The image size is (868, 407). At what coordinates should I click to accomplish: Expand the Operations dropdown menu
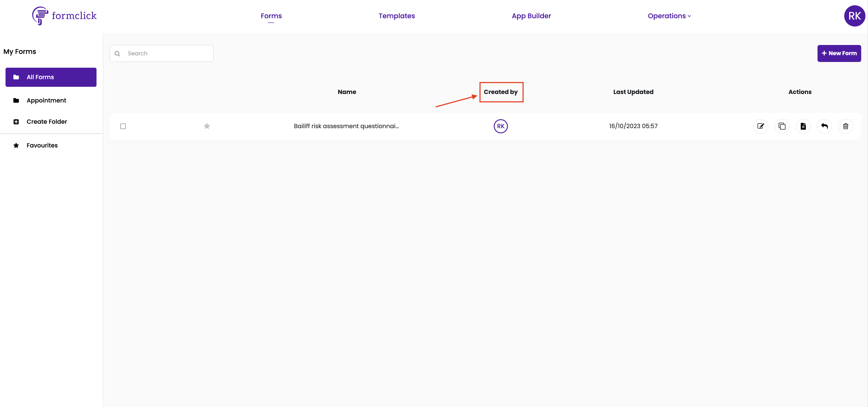point(669,16)
